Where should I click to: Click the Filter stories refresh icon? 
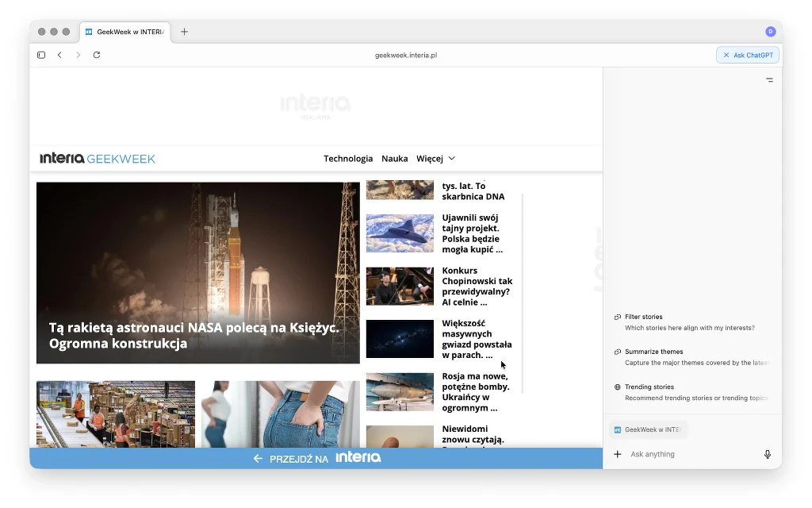(x=619, y=317)
